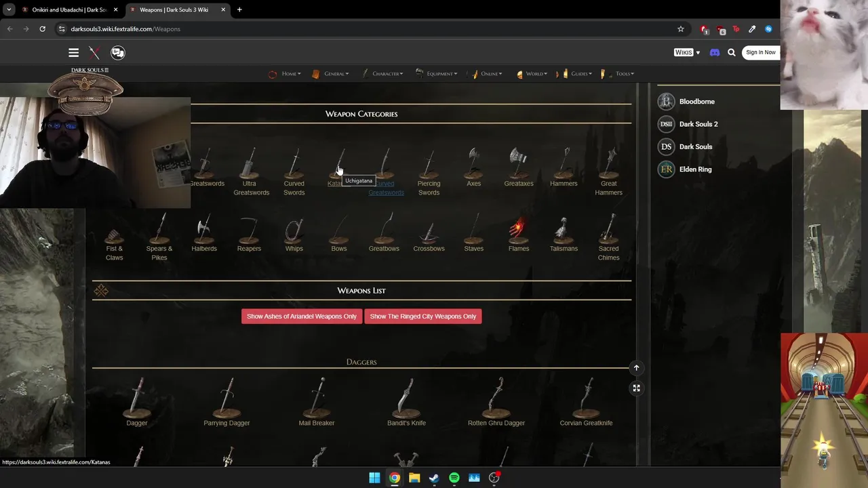
Task: Expand the Online navigation menu
Action: pyautogui.click(x=486, y=74)
